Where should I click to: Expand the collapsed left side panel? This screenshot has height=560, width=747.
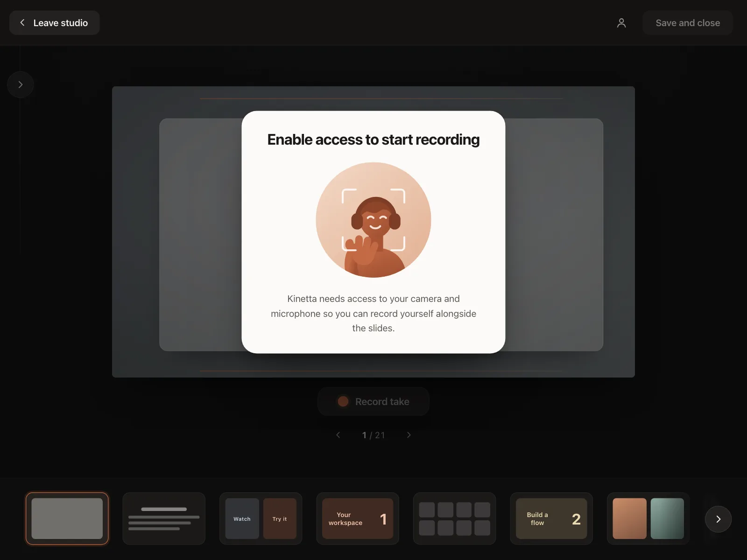[x=21, y=84]
